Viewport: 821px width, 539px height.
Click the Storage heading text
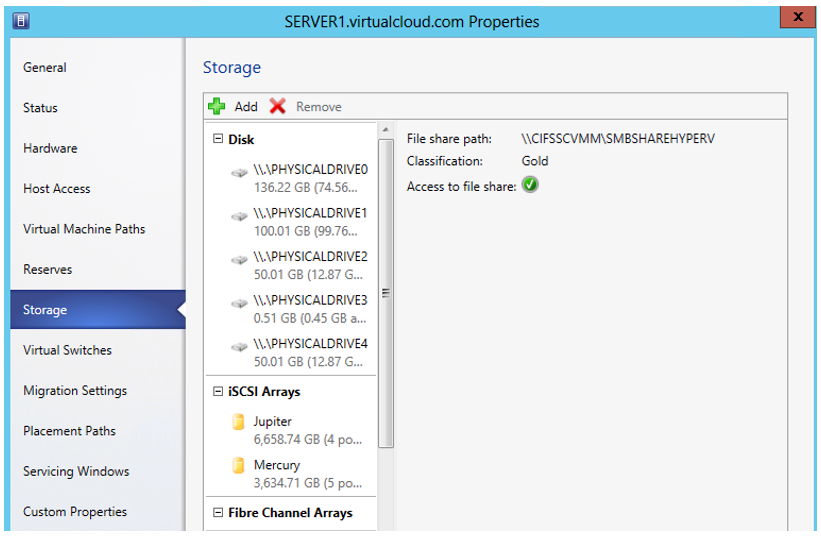231,68
